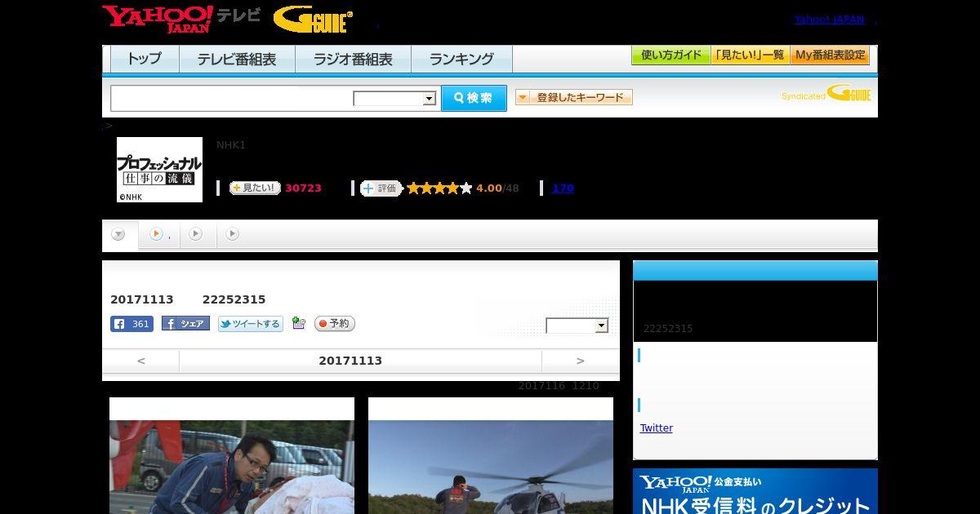Image resolution: width=980 pixels, height=514 pixels.
Task: Click the 見たい! plus button
Action: [255, 188]
